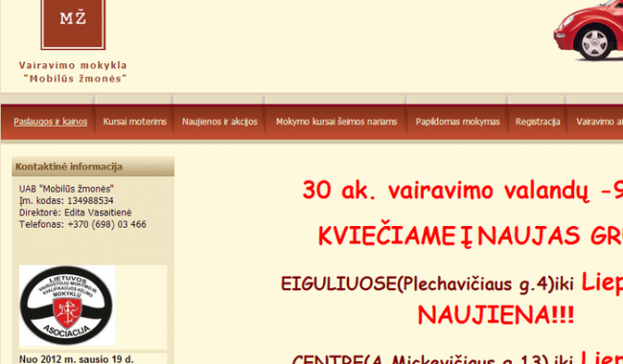Select the company name UAB "Mobilūs žmonės"
Viewport: 623px width, 364px height.
[x=66, y=189]
